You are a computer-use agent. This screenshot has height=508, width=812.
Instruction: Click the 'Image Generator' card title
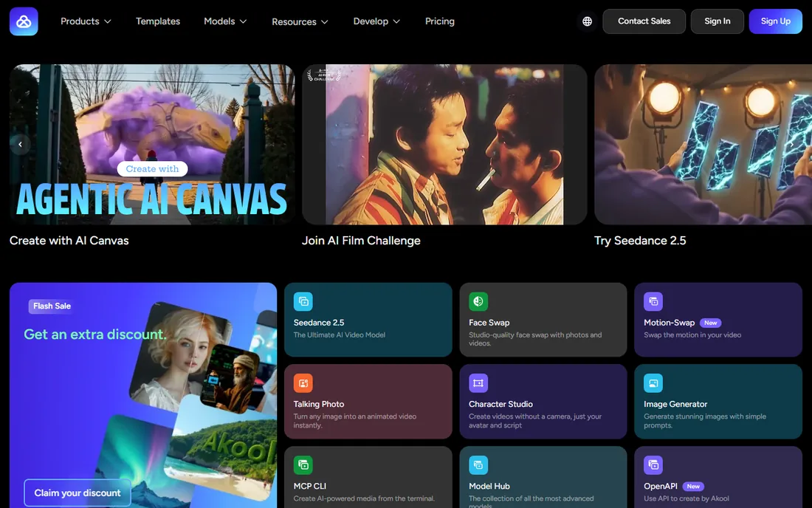(675, 405)
